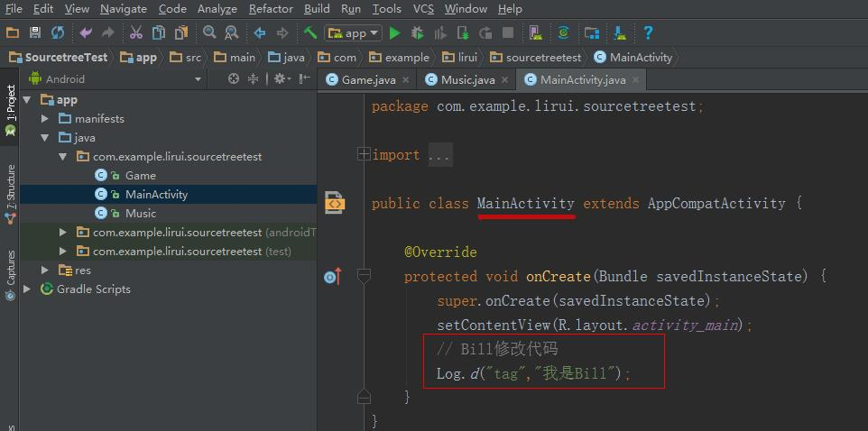Click the Open folder toolbar icon
This screenshot has width=868, height=431.
click(12, 33)
